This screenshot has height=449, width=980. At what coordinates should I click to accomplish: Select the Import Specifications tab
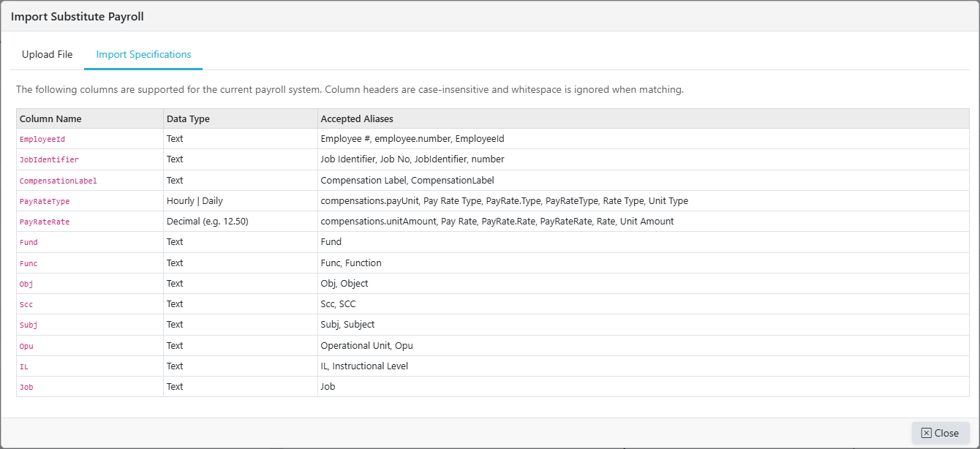tap(143, 55)
